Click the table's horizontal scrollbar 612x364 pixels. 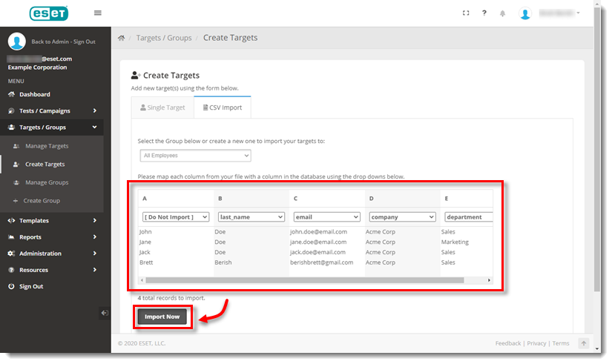pyautogui.click(x=304, y=280)
